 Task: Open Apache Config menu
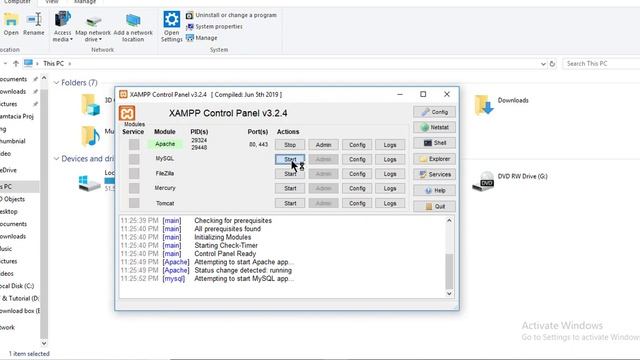[357, 145]
